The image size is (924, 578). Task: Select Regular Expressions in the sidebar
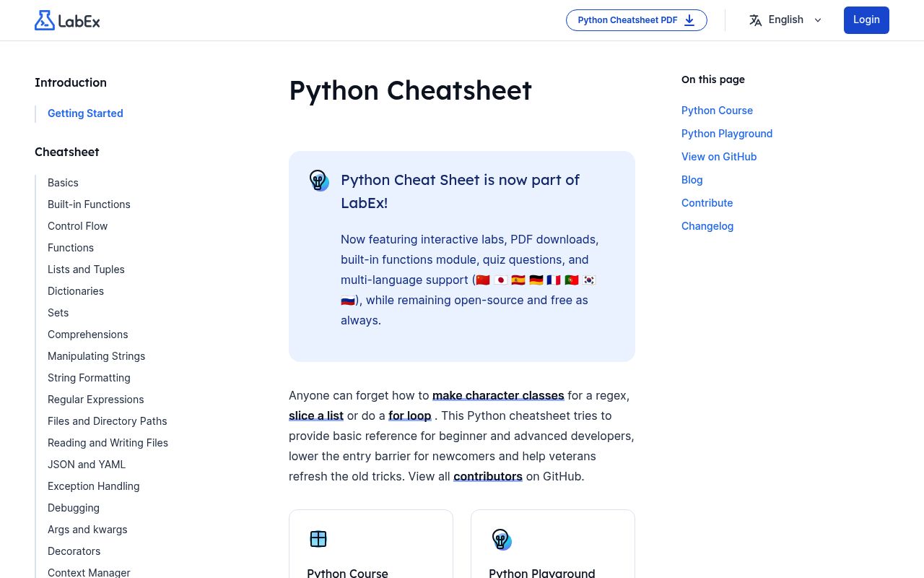[95, 400]
